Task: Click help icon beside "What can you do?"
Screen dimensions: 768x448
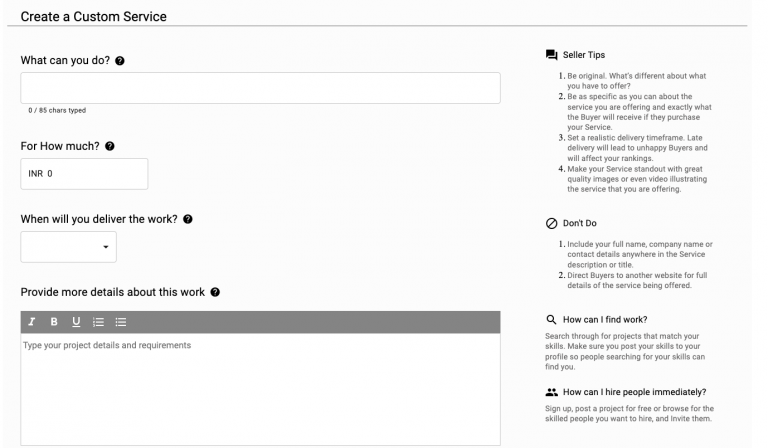Action: [x=120, y=61]
